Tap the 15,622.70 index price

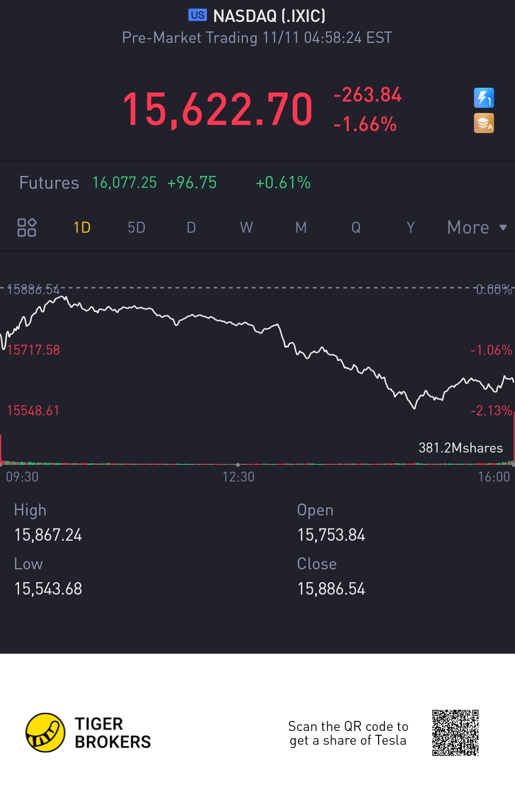(217, 110)
